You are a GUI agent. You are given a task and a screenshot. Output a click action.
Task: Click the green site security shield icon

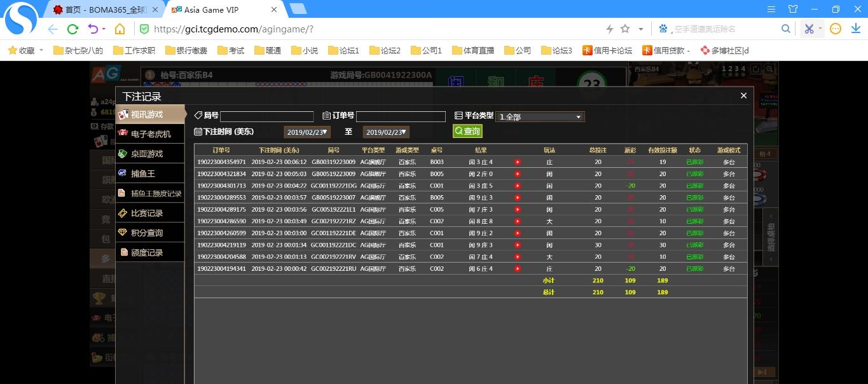coord(144,29)
